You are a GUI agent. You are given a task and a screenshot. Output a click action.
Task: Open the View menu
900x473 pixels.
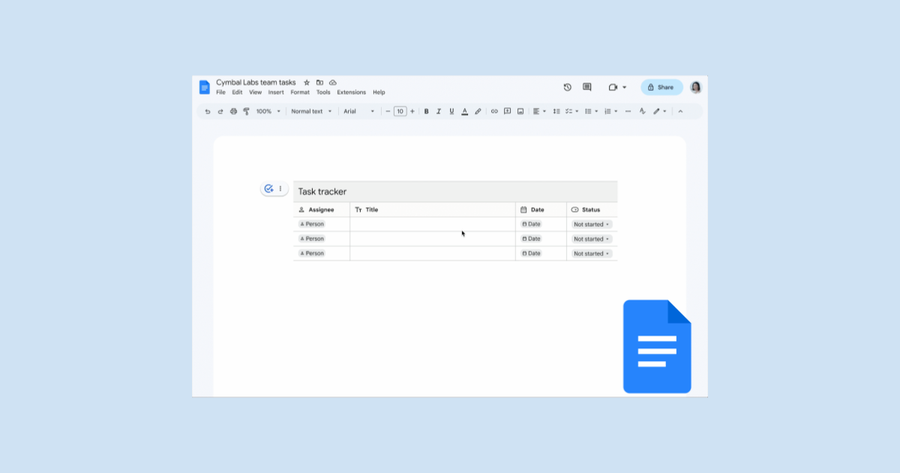[x=255, y=92]
